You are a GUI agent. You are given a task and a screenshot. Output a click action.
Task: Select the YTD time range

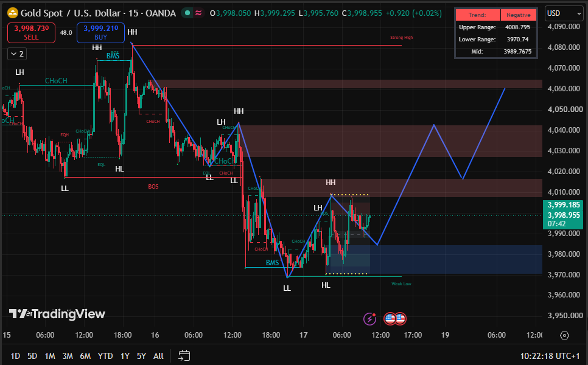(105, 356)
